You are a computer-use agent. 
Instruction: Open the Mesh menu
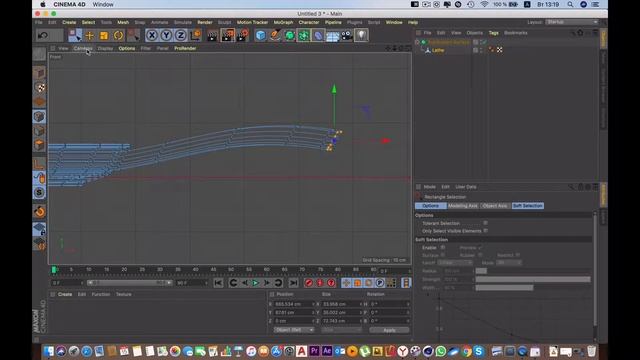tap(123, 22)
